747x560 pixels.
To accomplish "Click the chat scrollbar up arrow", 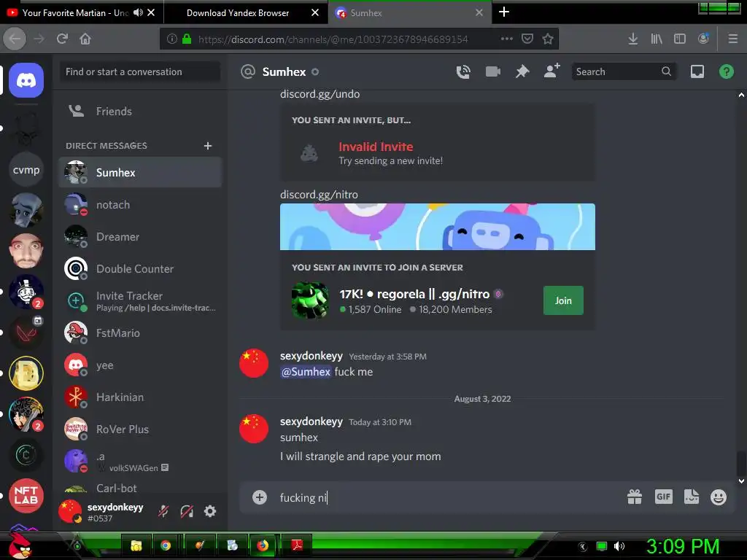I will click(x=741, y=96).
